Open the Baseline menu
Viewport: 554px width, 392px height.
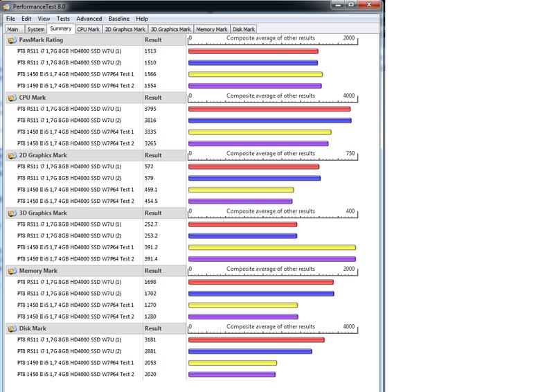coord(118,19)
